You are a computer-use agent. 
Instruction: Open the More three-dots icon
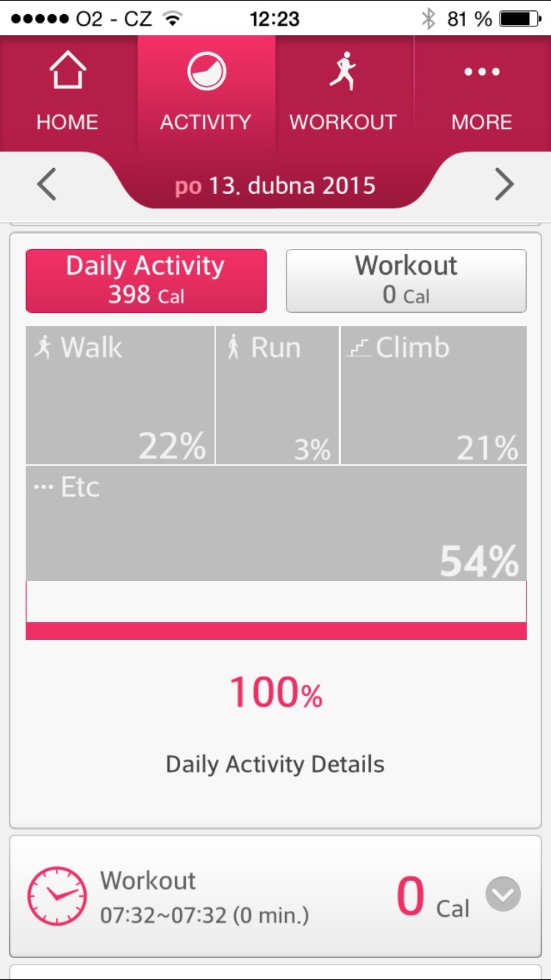coord(481,73)
